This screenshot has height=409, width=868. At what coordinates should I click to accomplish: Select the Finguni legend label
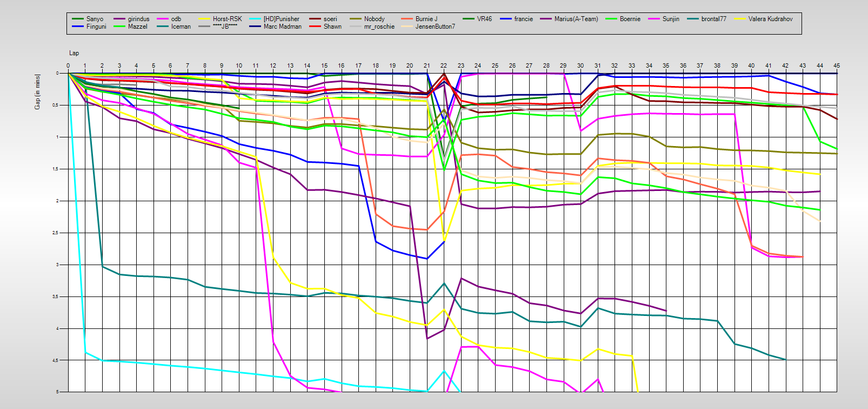pyautogui.click(x=96, y=27)
